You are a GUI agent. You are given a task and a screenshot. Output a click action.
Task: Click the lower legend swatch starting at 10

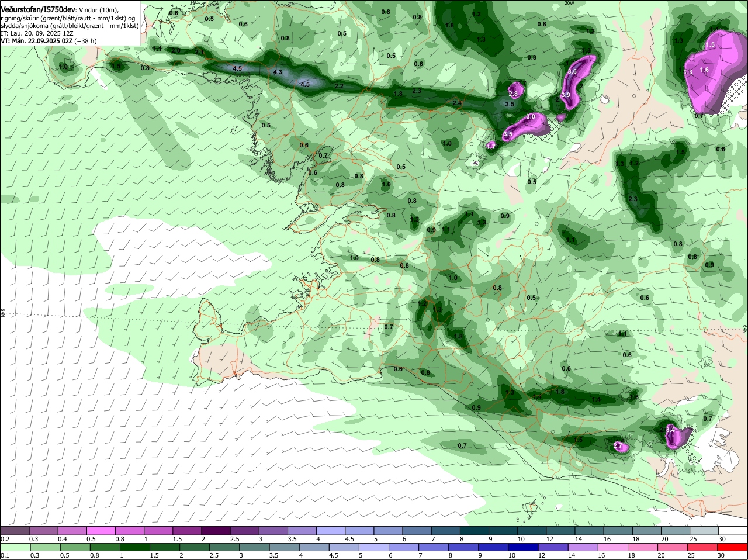[x=524, y=547]
